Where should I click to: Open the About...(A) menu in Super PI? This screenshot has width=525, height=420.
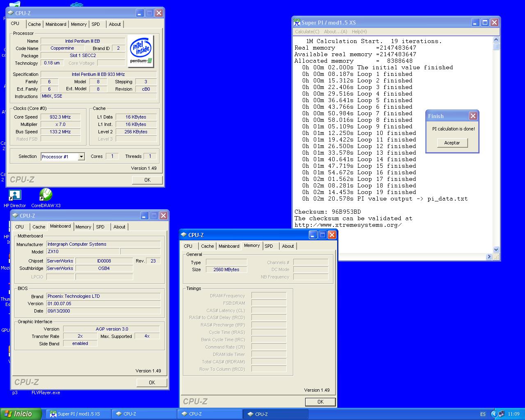click(336, 32)
